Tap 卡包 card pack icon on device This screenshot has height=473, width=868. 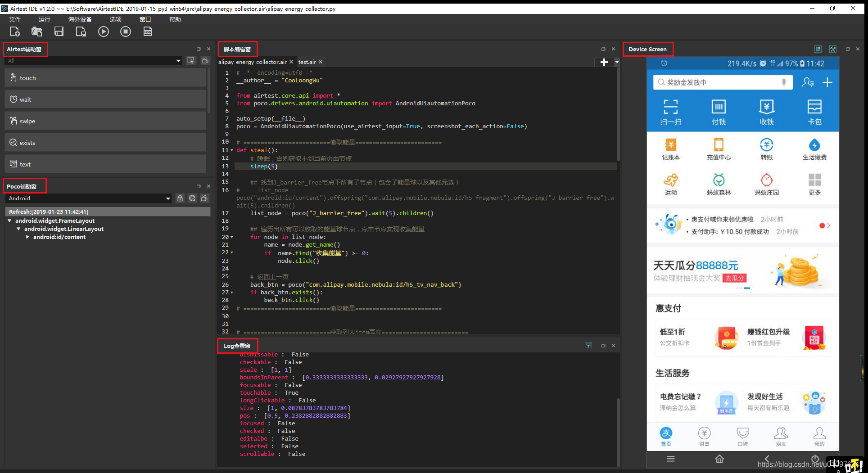[814, 112]
